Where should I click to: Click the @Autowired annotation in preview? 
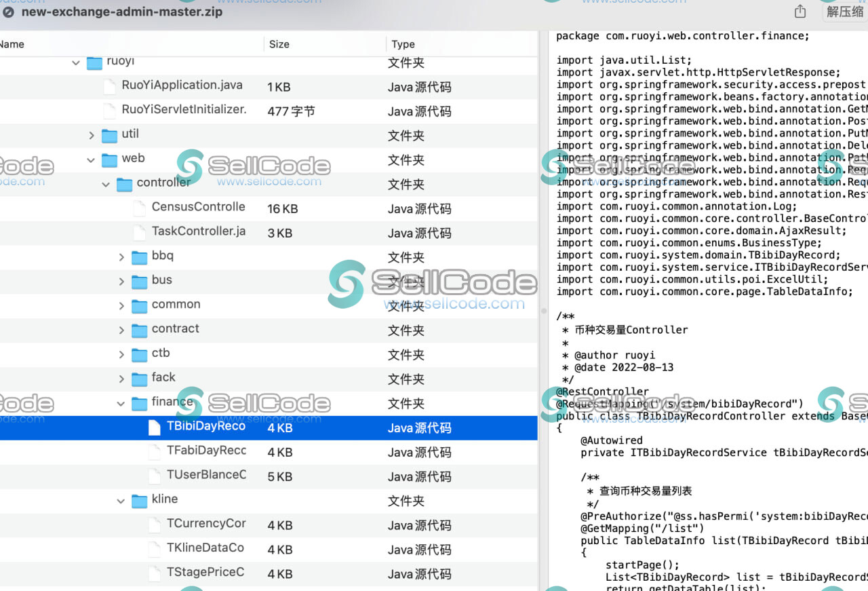pos(611,440)
